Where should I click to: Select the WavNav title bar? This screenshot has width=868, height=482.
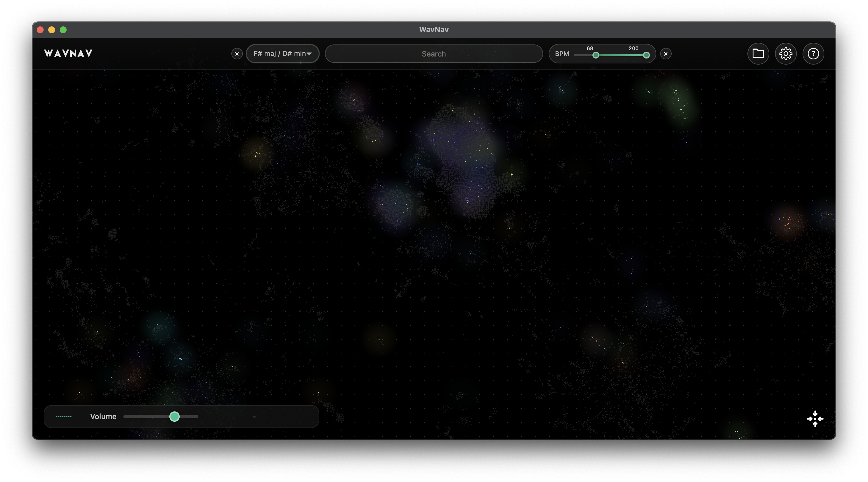[434, 29]
